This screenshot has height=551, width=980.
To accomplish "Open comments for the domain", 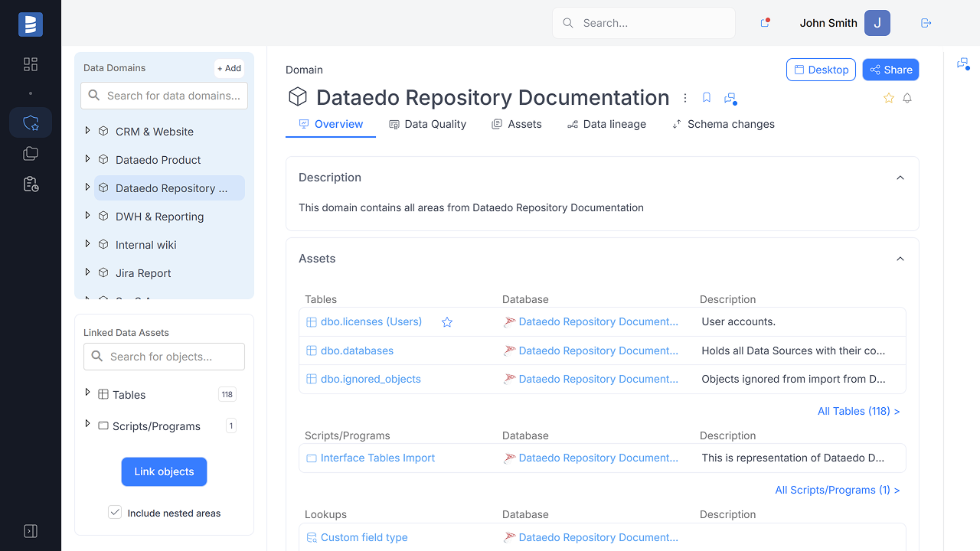I will pos(730,99).
